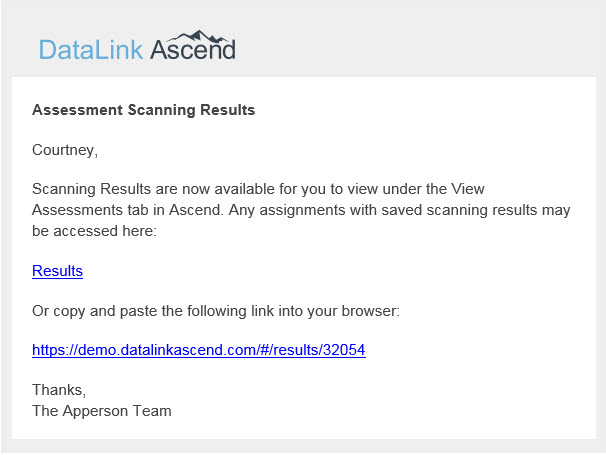Open the Results hyperlink
Viewport: 606px width, 455px height.
tap(57, 271)
